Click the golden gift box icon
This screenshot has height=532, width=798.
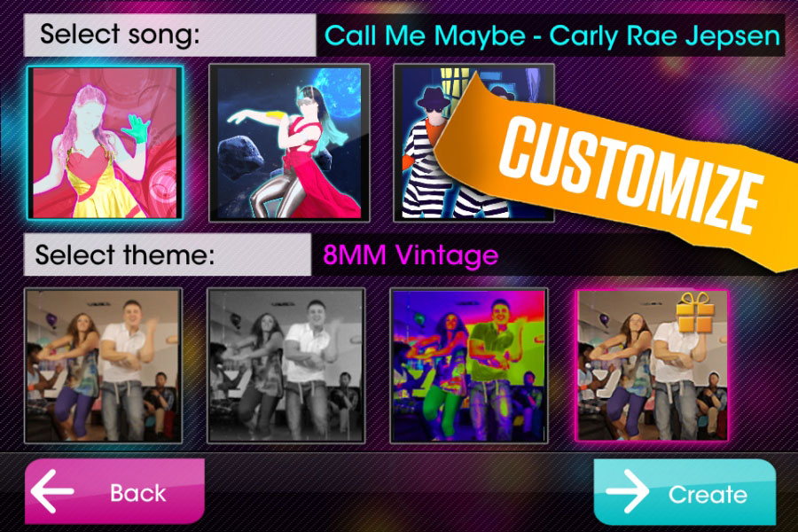(x=694, y=312)
